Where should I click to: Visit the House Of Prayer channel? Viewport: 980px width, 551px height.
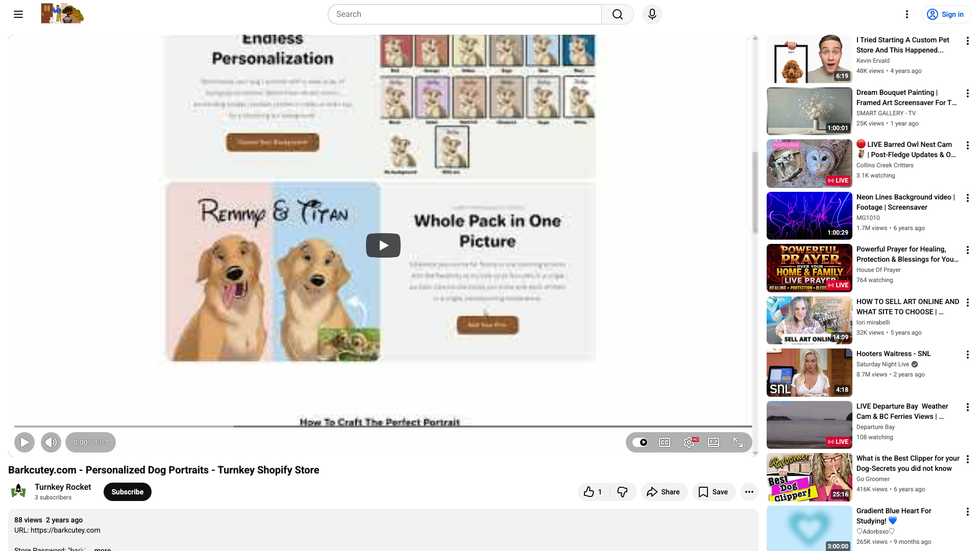point(878,270)
